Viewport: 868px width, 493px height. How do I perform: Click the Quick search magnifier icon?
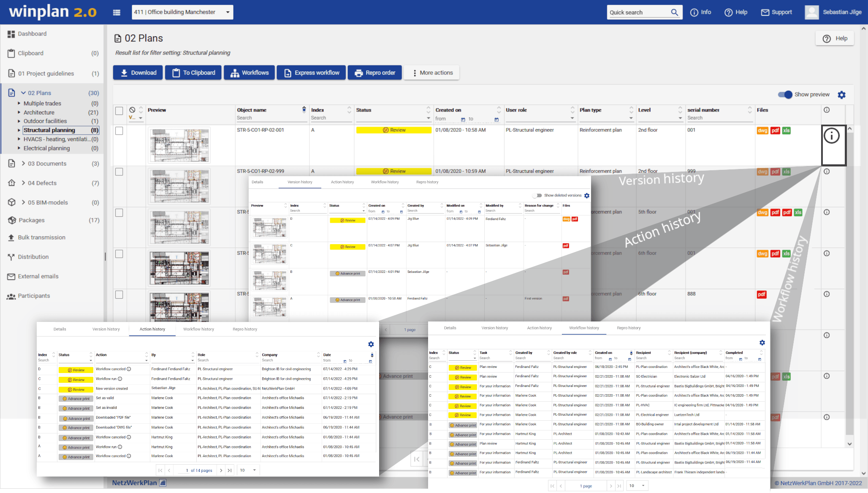tap(674, 12)
